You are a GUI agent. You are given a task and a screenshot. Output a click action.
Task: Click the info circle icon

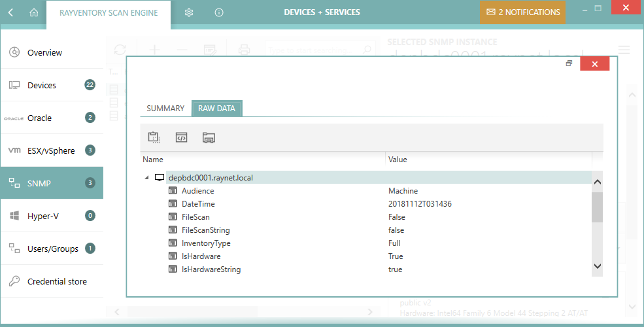219,12
